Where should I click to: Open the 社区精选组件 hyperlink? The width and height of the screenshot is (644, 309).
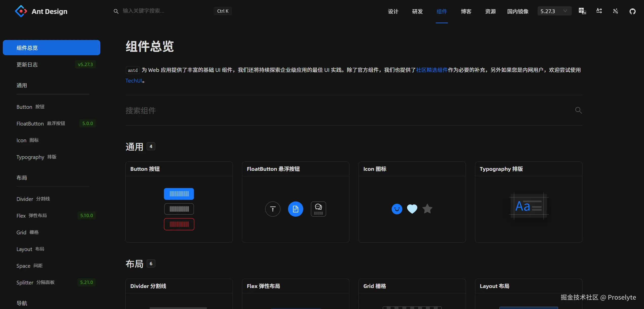tap(432, 70)
